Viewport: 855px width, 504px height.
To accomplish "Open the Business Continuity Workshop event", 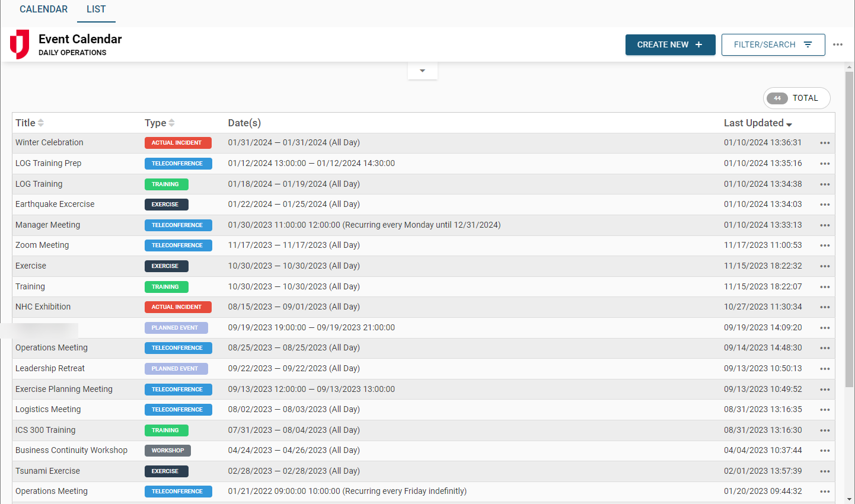I will [x=71, y=450].
